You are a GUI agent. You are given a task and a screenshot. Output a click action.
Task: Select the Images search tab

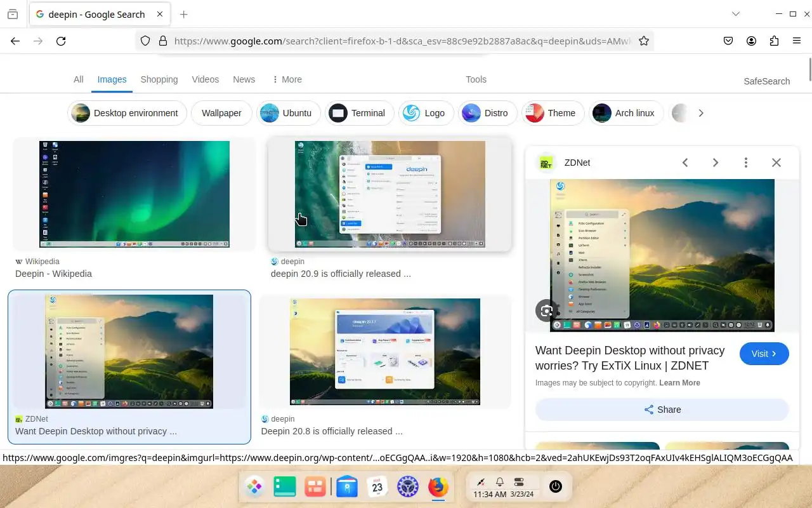112,79
